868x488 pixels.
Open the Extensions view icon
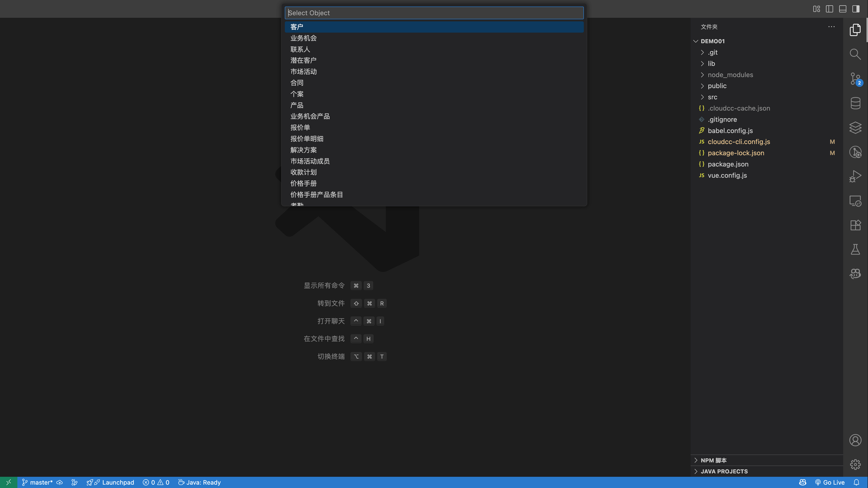coord(855,225)
